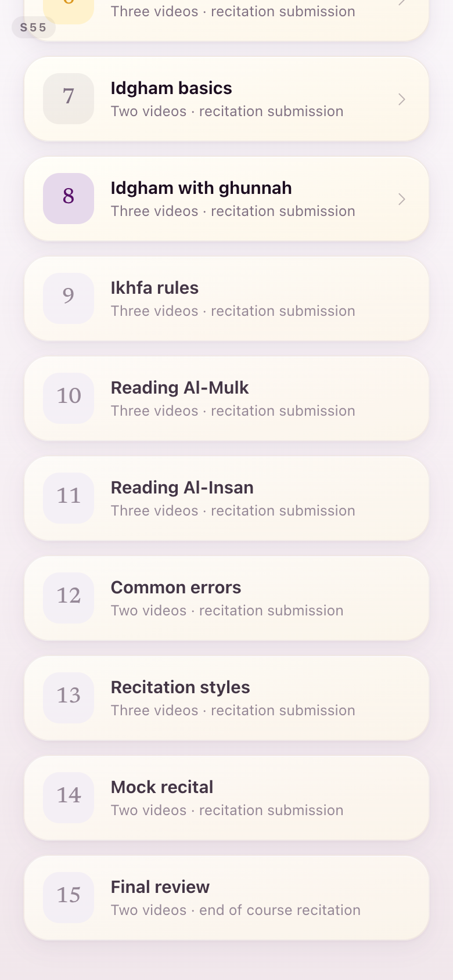Open the Reading Al-Insan lesson title
Screen dimensions: 453x980
click(182, 488)
